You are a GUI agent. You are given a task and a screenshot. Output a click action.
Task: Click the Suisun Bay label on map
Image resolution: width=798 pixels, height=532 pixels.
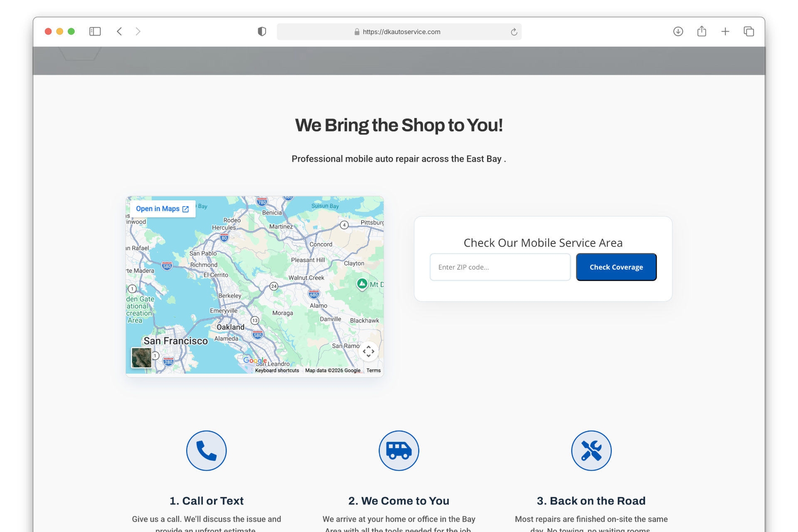click(x=325, y=206)
